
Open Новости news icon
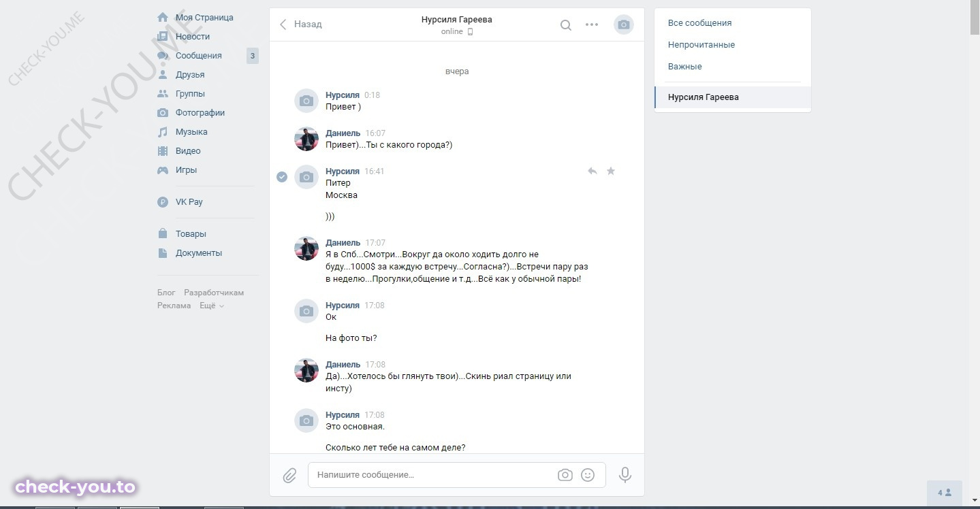click(163, 36)
